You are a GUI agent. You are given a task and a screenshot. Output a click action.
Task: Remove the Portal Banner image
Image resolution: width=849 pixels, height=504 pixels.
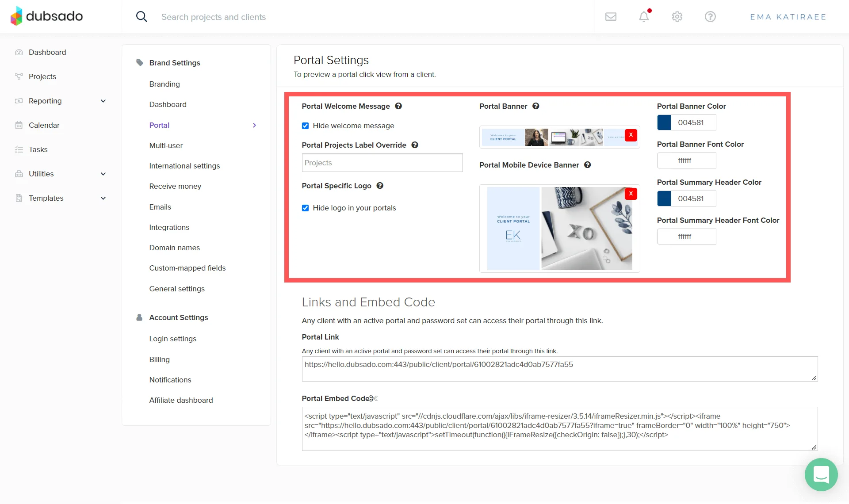[631, 135]
